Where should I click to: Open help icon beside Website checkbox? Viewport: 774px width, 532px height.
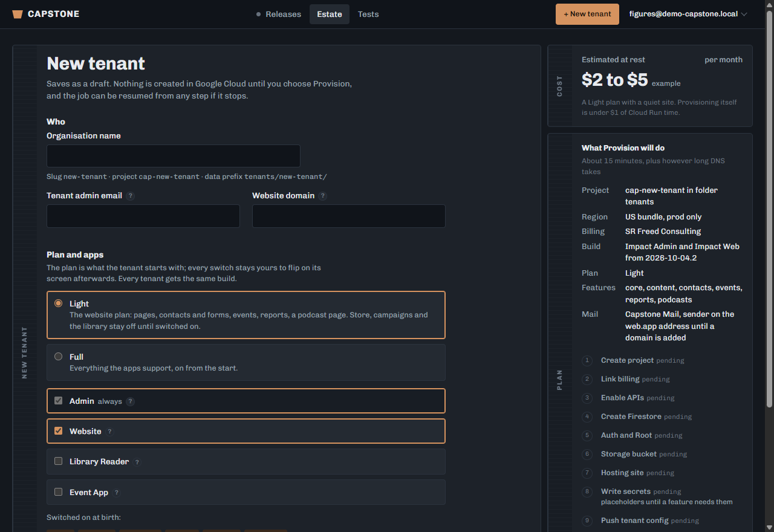(x=109, y=432)
